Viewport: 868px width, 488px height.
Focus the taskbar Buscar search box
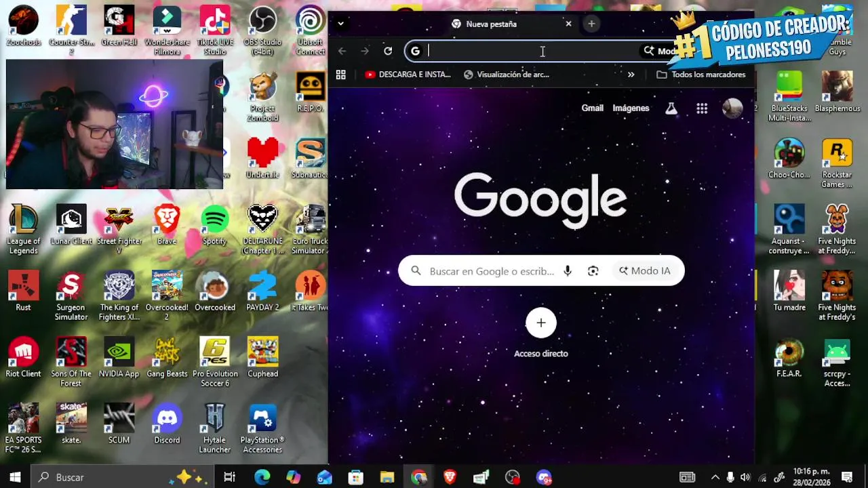pyautogui.click(x=122, y=477)
